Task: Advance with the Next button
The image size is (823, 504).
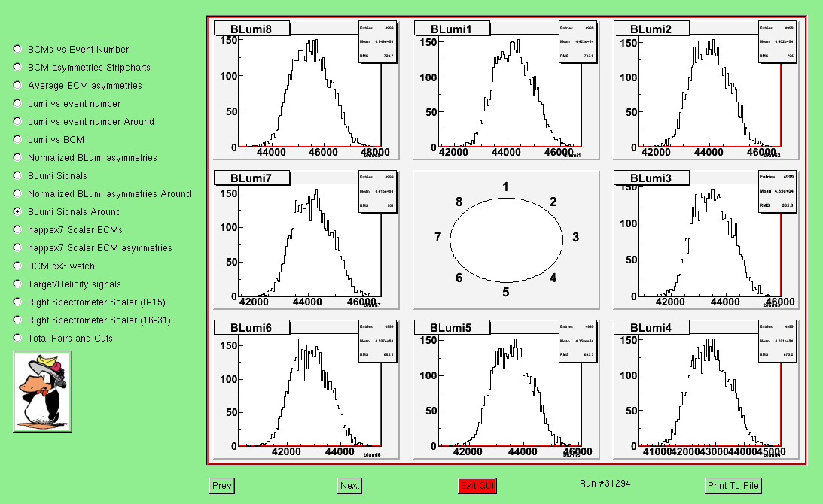Action: pyautogui.click(x=349, y=486)
